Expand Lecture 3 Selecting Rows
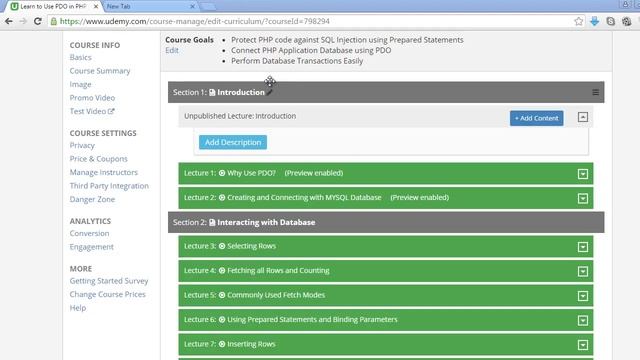Viewport: 640px width, 360px height. (583, 247)
